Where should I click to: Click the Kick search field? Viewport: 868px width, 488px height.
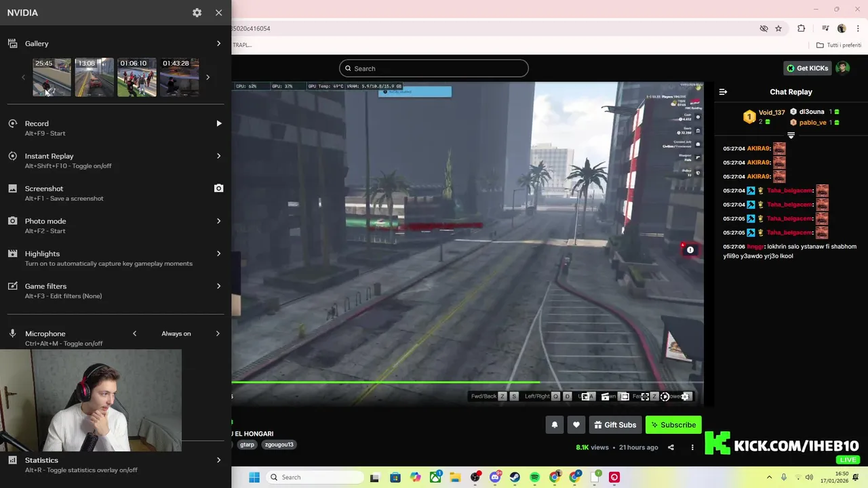point(434,68)
